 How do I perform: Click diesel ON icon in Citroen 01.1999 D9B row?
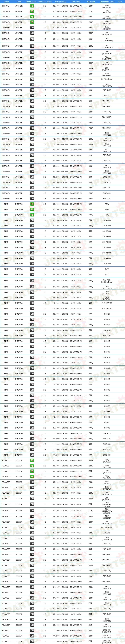point(32,74)
